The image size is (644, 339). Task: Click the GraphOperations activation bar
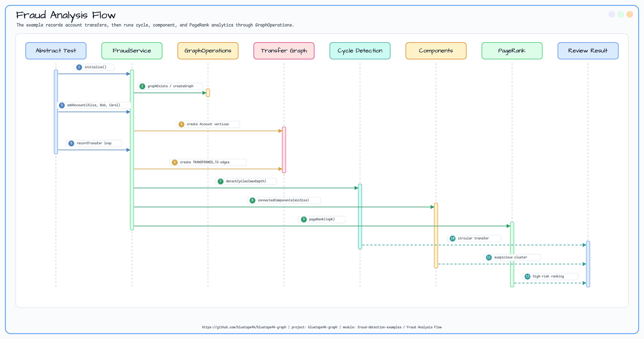pyautogui.click(x=208, y=93)
